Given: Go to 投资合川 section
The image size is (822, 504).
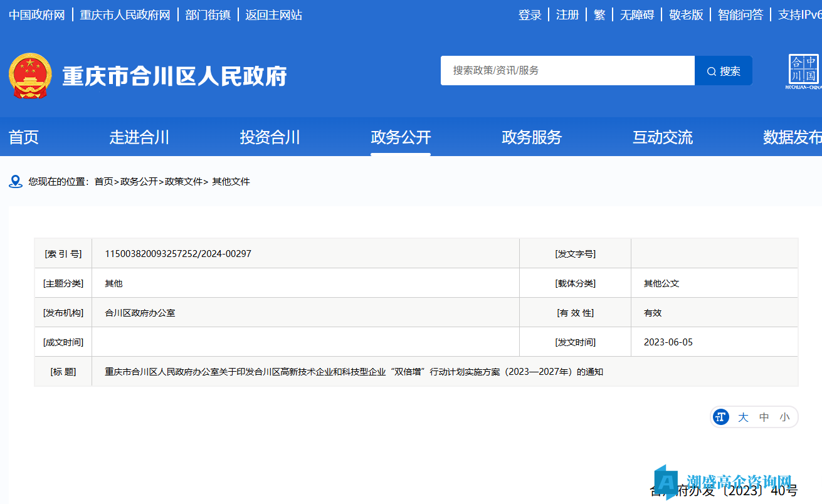Looking at the screenshot, I should (270, 137).
